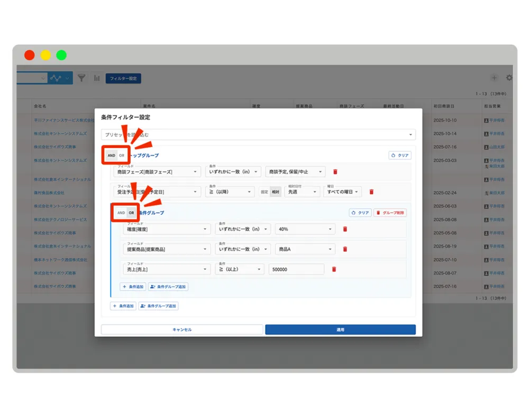Open the すべての曜日 weekday dropdown
The height and width of the screenshot is (420, 529).
coord(342,192)
